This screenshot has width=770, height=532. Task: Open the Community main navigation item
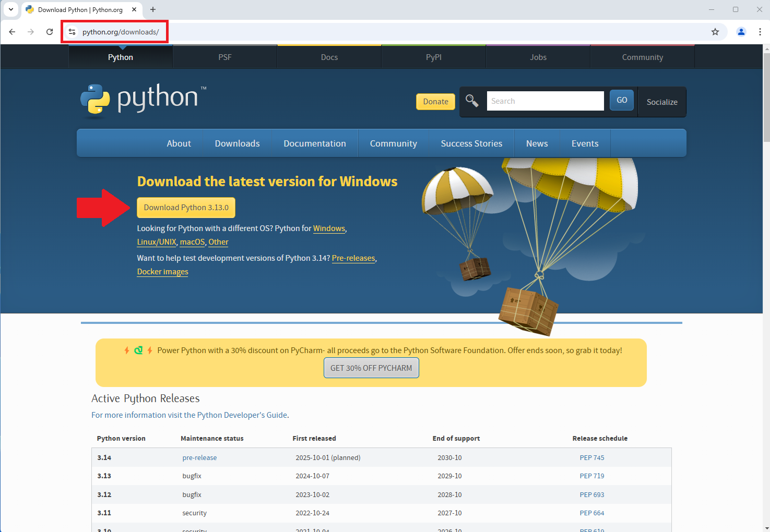(394, 143)
